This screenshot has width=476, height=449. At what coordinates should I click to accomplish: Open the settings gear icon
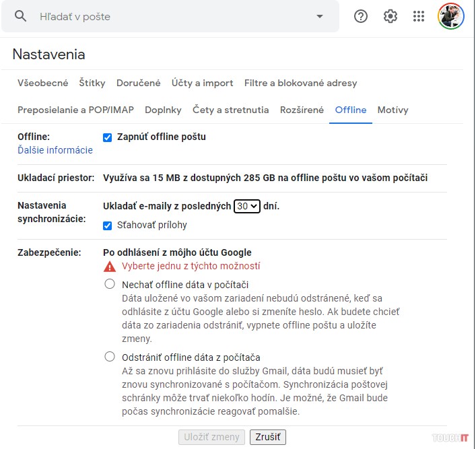pyautogui.click(x=390, y=16)
